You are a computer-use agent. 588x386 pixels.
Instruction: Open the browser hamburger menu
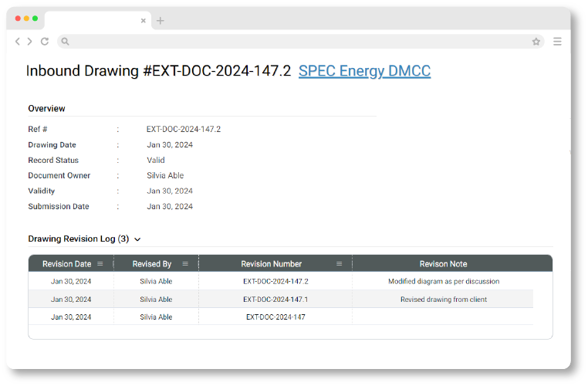557,42
